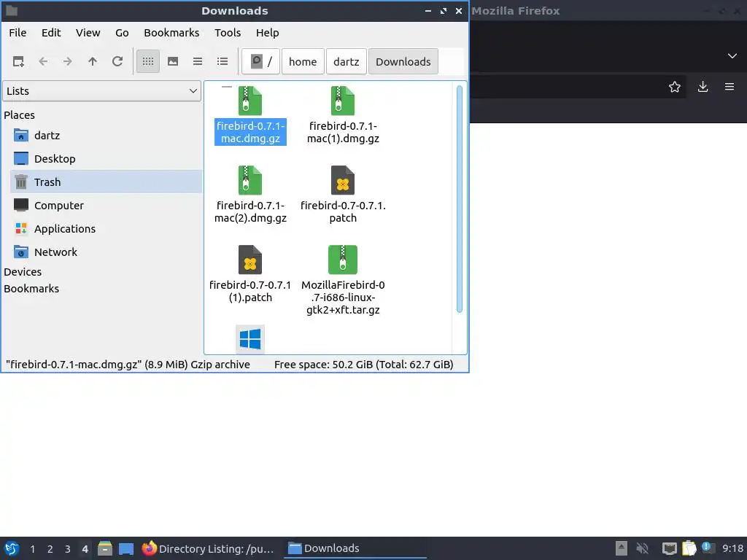This screenshot has height=560, width=747.
Task: Switch to workspace 1
Action: (x=32, y=549)
